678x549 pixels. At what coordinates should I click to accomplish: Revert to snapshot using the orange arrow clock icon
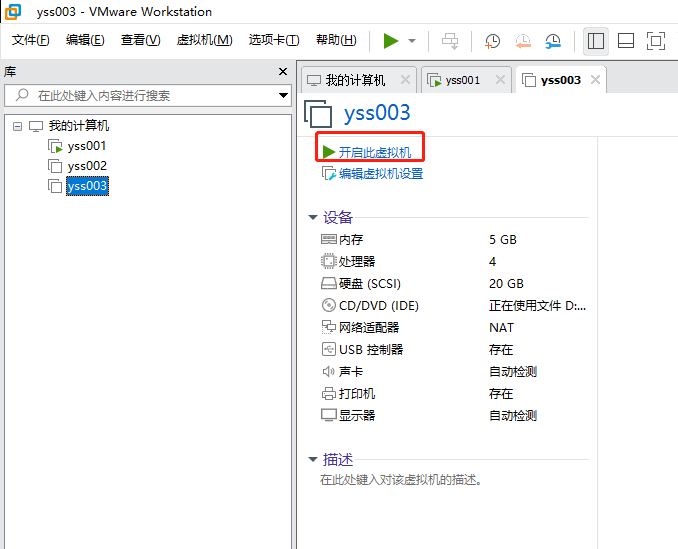click(x=523, y=41)
